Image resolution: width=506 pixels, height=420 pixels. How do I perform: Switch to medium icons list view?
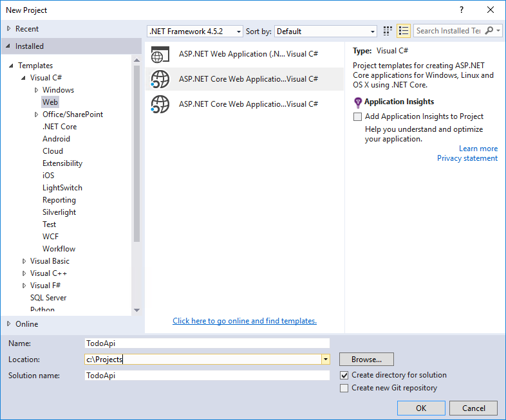point(404,31)
